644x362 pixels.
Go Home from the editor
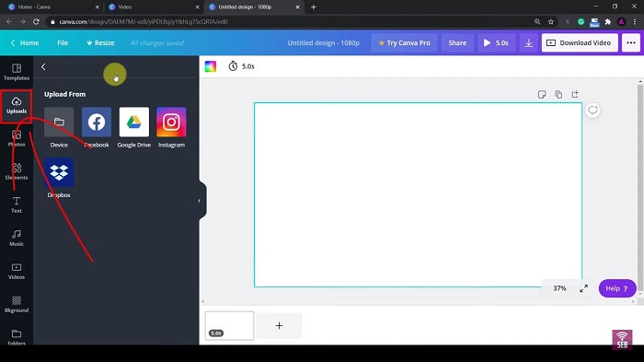click(25, 42)
